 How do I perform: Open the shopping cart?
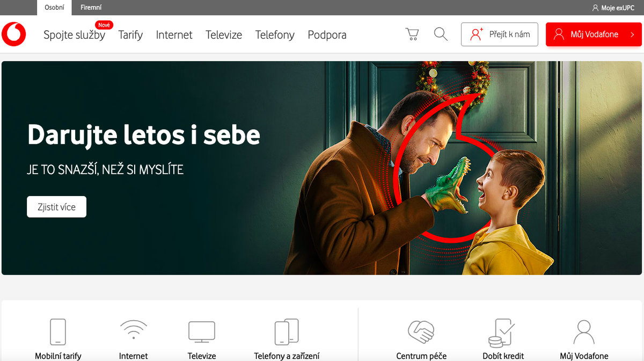(x=412, y=34)
